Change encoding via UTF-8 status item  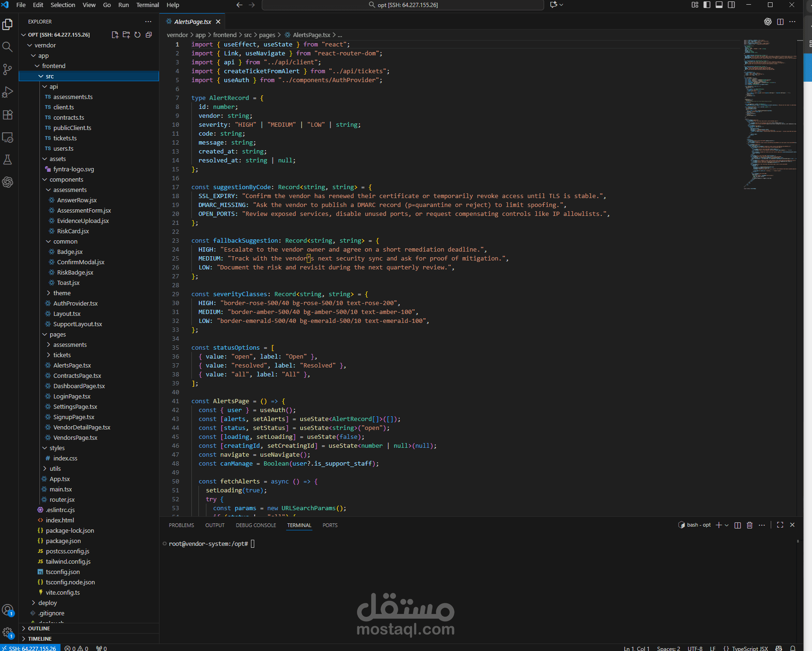point(695,648)
